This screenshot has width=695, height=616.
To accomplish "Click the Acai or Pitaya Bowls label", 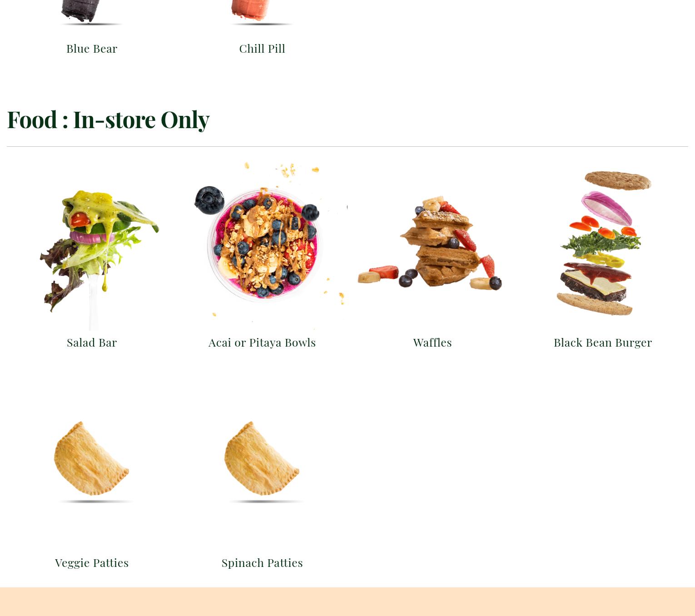I will [x=262, y=343].
